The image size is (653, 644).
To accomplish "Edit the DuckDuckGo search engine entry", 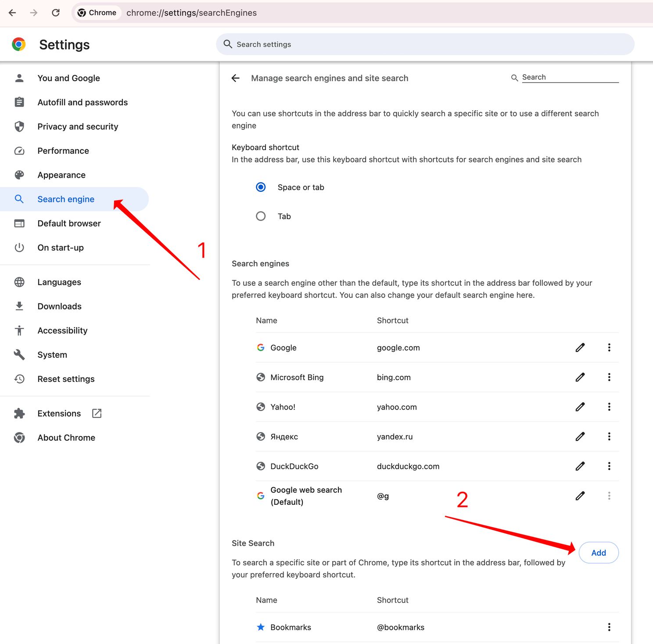I will tap(580, 466).
